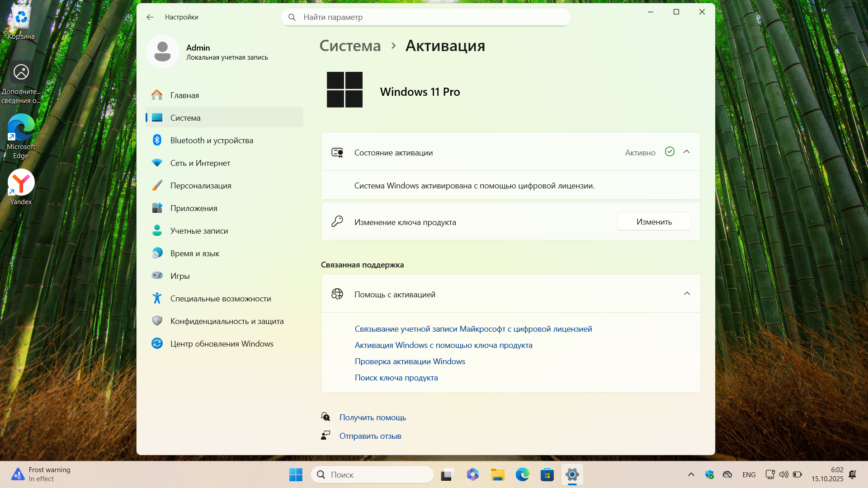Image resolution: width=868 pixels, height=488 pixels.
Task: Show hidden system tray icons
Action: 691,474
